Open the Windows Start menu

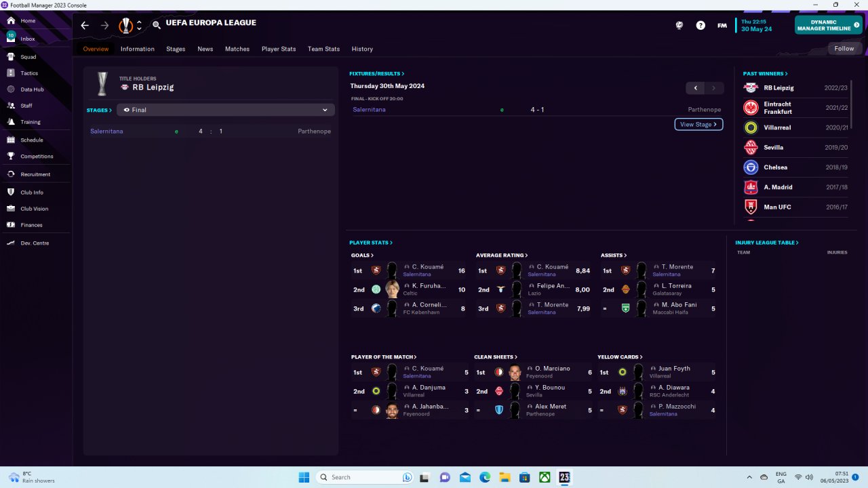coord(304,477)
